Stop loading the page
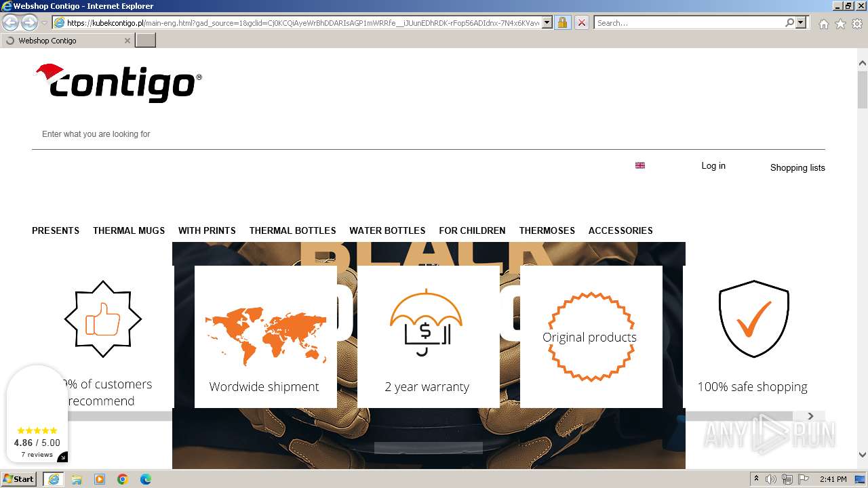 [581, 22]
